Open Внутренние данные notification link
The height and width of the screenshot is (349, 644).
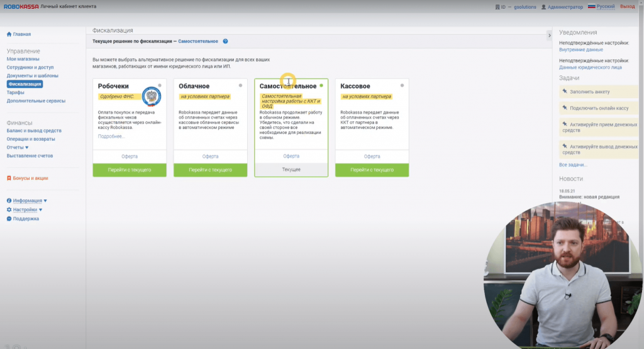[580, 50]
